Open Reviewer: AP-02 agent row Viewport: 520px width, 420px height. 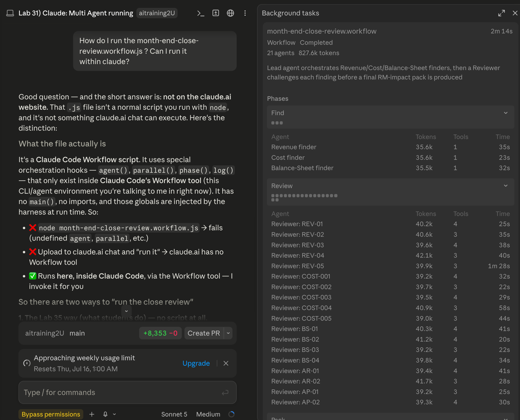(x=390, y=402)
